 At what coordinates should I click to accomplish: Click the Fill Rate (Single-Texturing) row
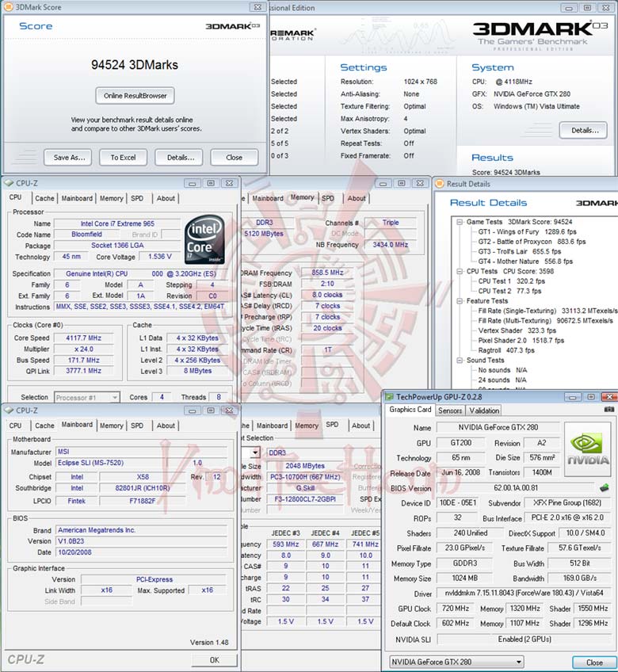click(547, 311)
